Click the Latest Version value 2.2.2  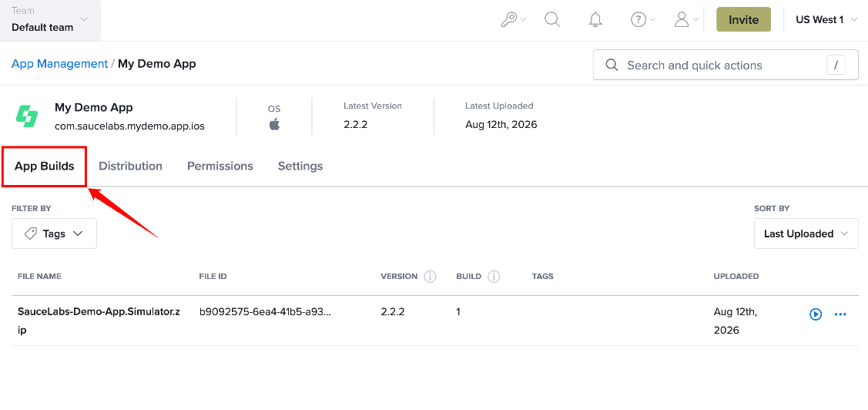pyautogui.click(x=355, y=125)
